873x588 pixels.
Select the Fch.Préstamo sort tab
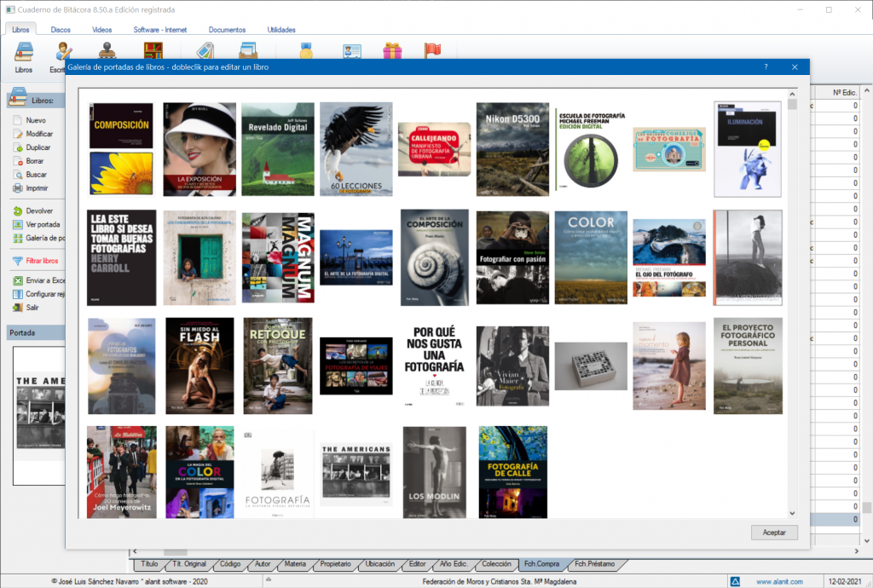click(594, 564)
